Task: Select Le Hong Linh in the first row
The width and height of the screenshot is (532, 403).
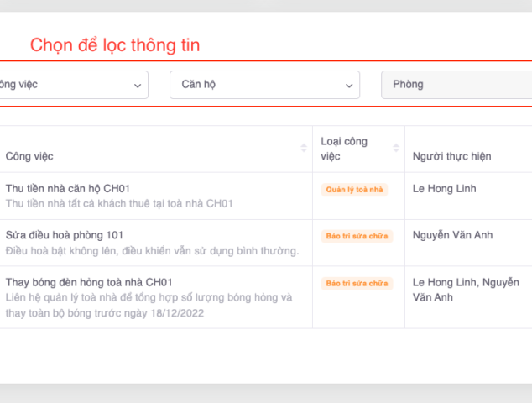Action: [x=444, y=188]
